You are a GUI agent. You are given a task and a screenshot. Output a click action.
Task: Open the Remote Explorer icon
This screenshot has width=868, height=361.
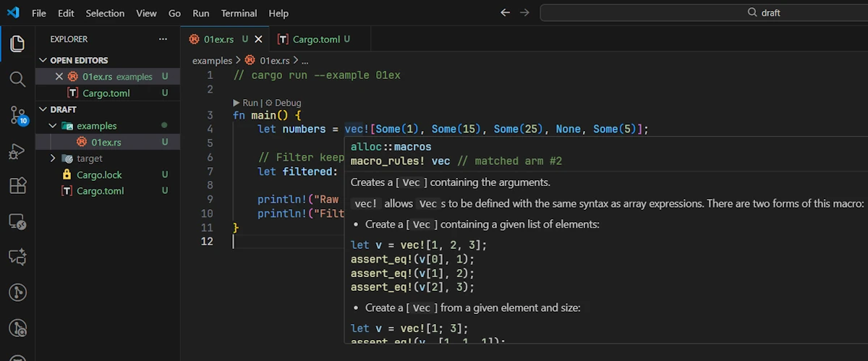pos(17,222)
